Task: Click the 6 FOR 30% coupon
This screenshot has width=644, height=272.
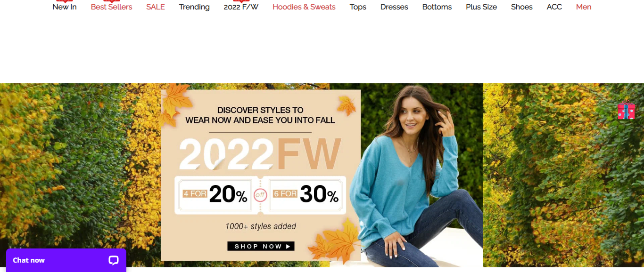Action: coord(306,194)
